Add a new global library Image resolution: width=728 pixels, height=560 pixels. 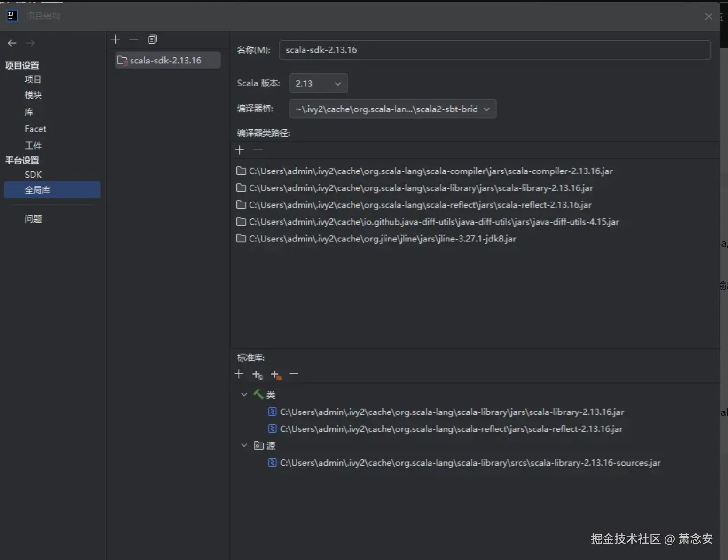[116, 39]
